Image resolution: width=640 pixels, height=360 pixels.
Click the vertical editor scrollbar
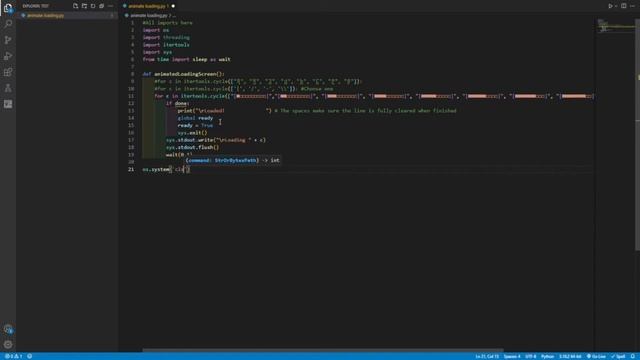[x=638, y=135]
